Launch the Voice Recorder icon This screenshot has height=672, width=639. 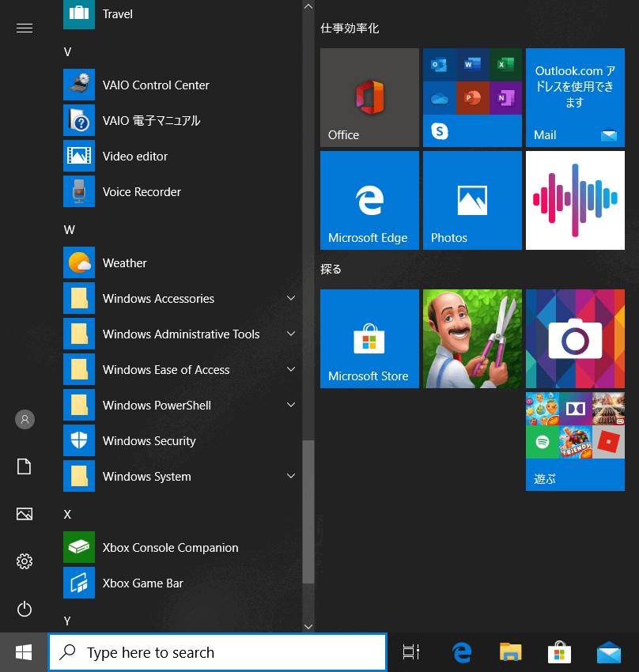tap(79, 191)
